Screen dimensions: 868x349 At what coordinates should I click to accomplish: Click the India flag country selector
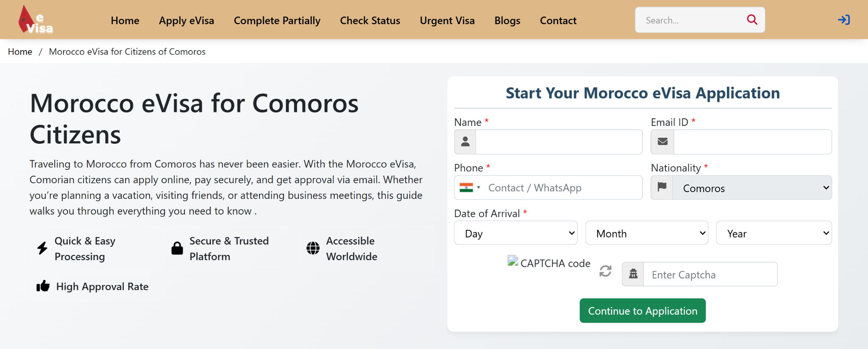469,188
